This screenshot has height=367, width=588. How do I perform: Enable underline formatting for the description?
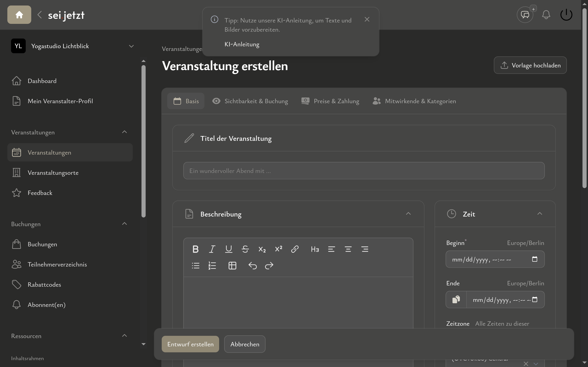pyautogui.click(x=228, y=249)
